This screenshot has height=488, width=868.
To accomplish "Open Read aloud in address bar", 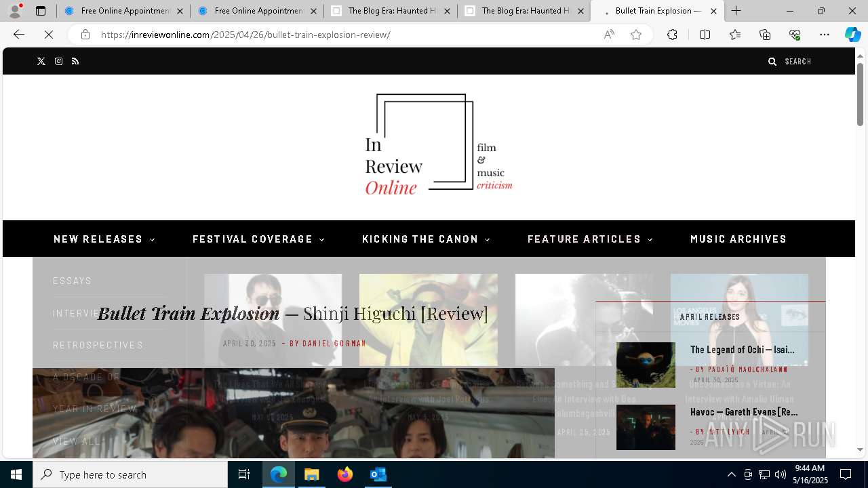I will click(609, 35).
